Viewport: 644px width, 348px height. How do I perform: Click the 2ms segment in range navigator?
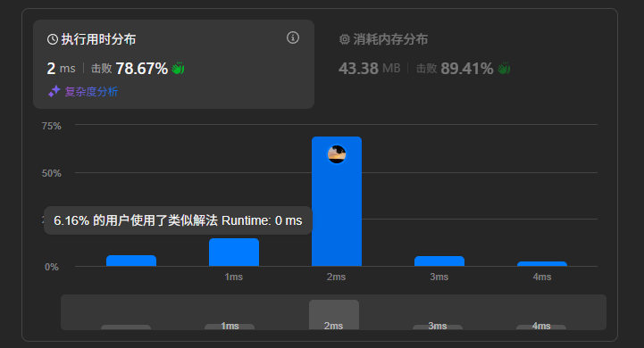click(334, 315)
